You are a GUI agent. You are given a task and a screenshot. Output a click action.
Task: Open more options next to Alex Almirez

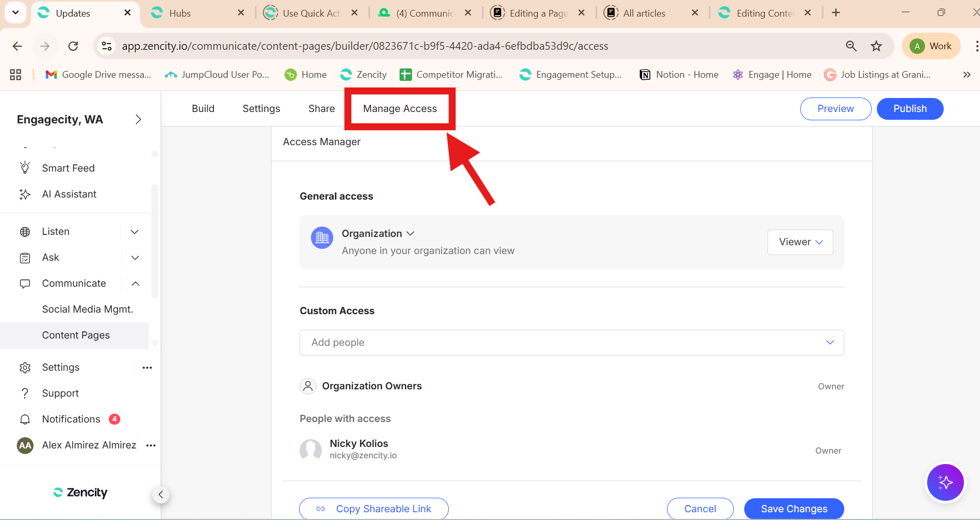[x=151, y=445]
